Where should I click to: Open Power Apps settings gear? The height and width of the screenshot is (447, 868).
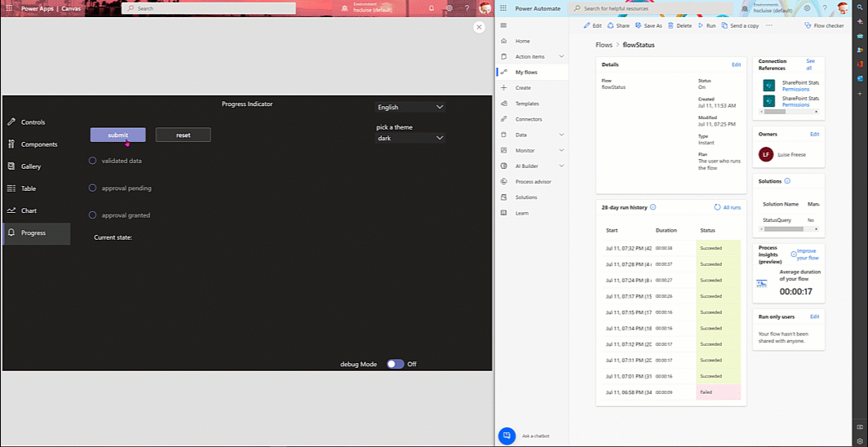(x=449, y=8)
